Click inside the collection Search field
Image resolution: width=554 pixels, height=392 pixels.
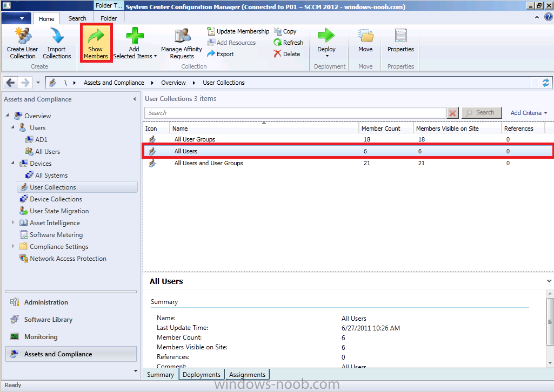[x=295, y=113]
